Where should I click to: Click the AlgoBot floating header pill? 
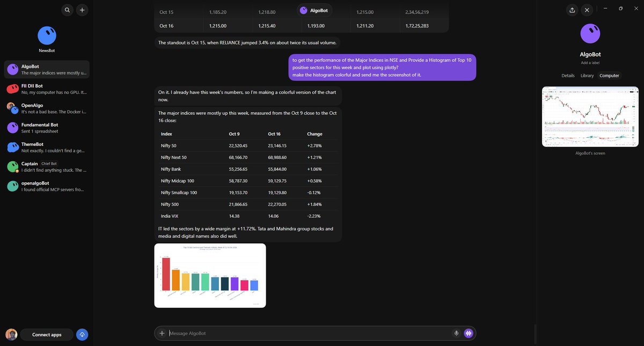[x=314, y=10]
